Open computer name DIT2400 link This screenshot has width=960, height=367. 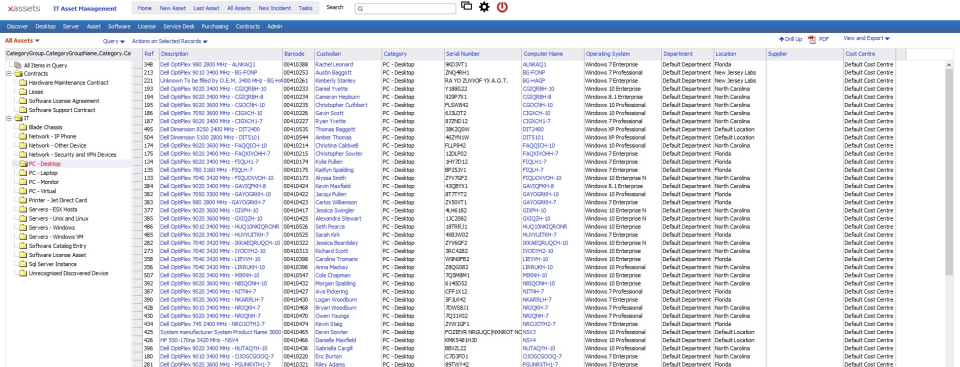click(532, 129)
